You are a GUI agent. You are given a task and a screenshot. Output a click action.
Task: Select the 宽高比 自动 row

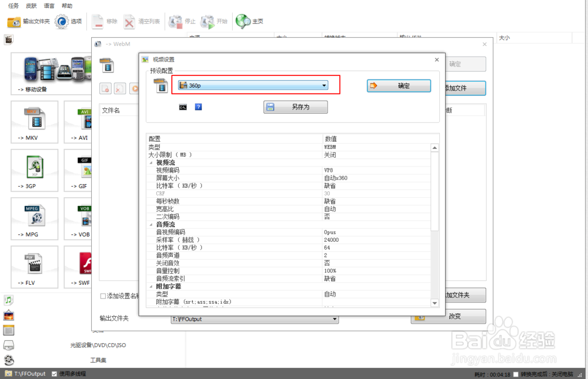tap(289, 209)
